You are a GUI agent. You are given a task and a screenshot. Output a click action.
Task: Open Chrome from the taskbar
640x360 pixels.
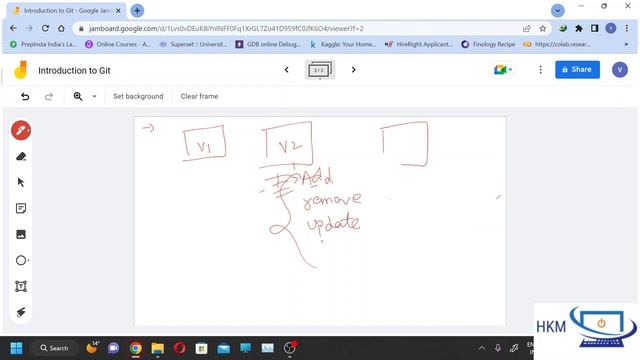[x=136, y=348]
